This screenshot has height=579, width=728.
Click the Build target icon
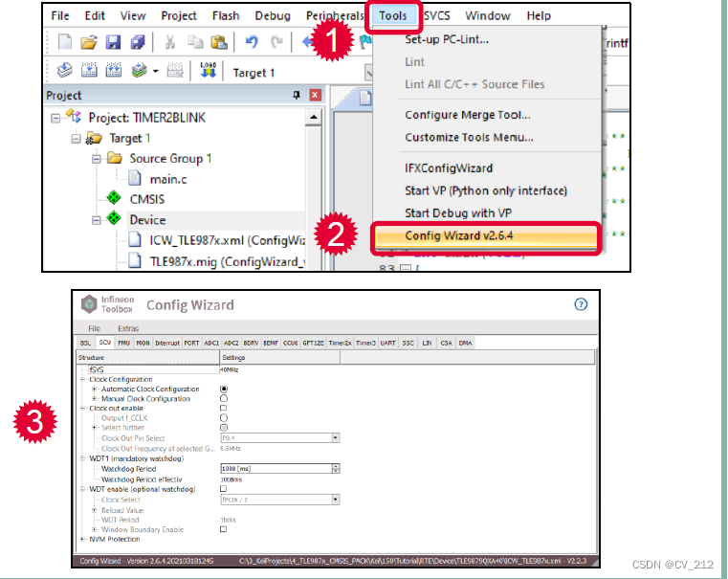click(89, 71)
